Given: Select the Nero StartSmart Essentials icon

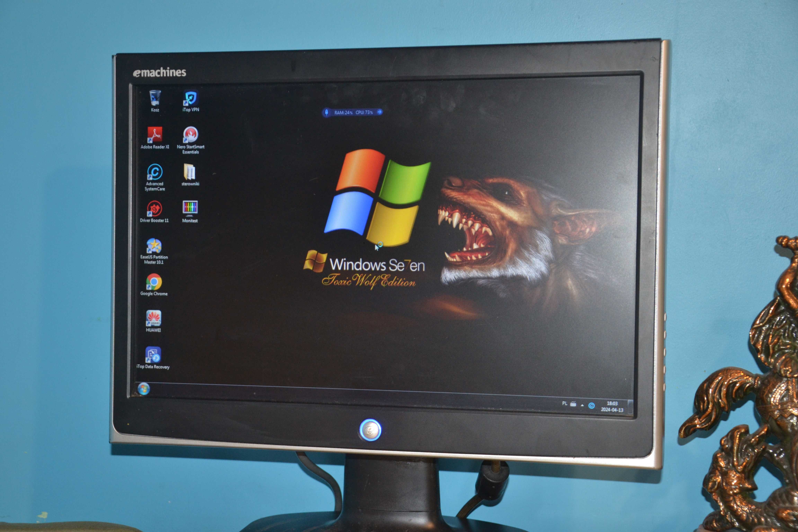Looking at the screenshot, I should click(x=191, y=140).
